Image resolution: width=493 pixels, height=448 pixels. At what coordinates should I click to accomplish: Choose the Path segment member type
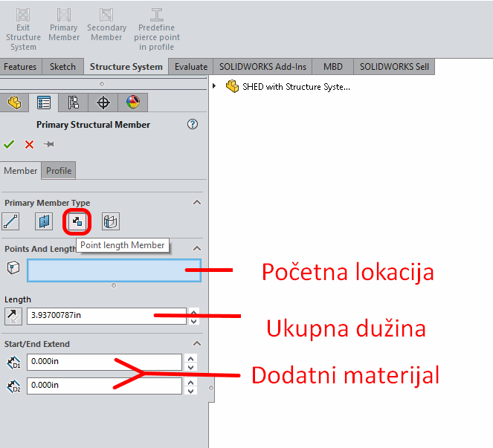coord(11,221)
